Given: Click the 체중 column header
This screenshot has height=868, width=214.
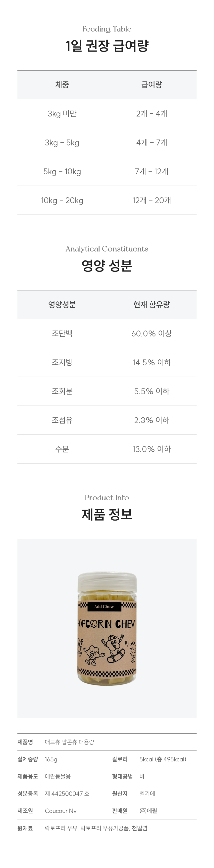Looking at the screenshot, I should pos(62,85).
